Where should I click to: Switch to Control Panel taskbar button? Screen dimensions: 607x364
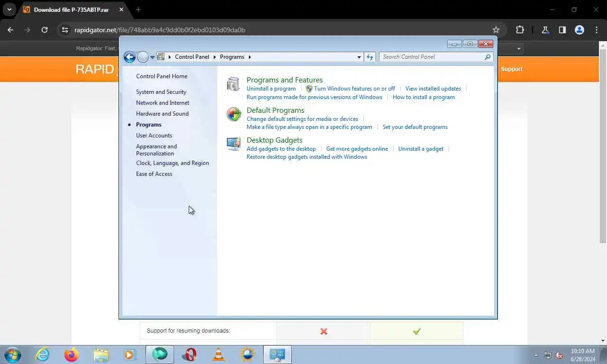pyautogui.click(x=277, y=355)
